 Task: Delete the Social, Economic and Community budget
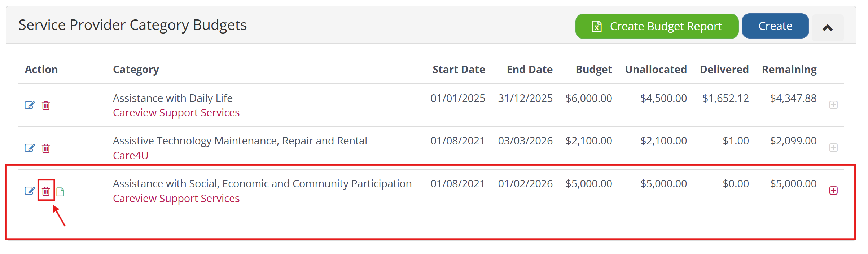tap(46, 191)
